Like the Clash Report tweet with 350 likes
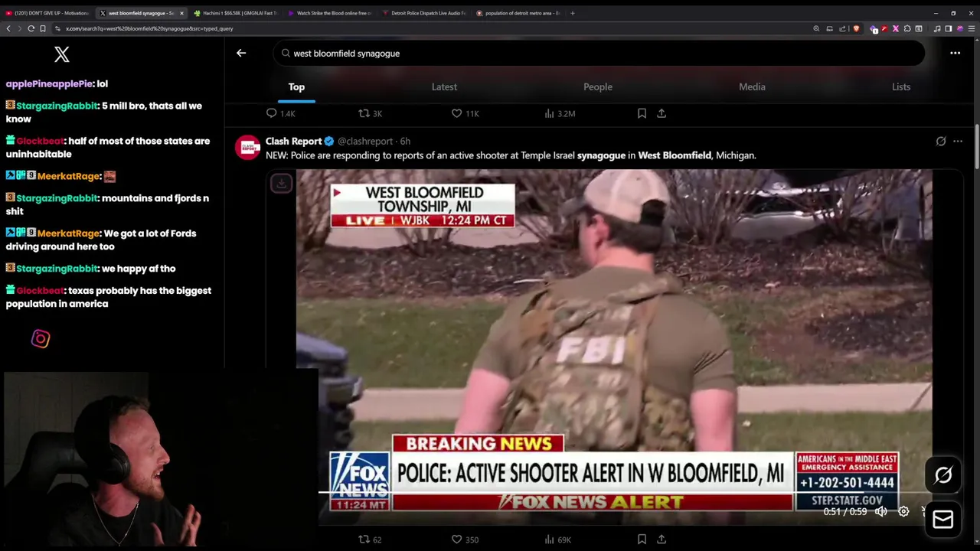 pyautogui.click(x=465, y=540)
